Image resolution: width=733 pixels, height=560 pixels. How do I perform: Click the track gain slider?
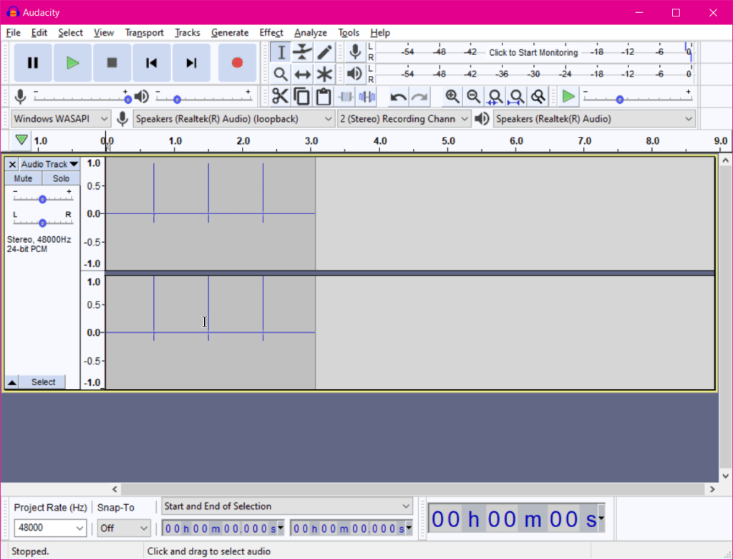(x=42, y=199)
